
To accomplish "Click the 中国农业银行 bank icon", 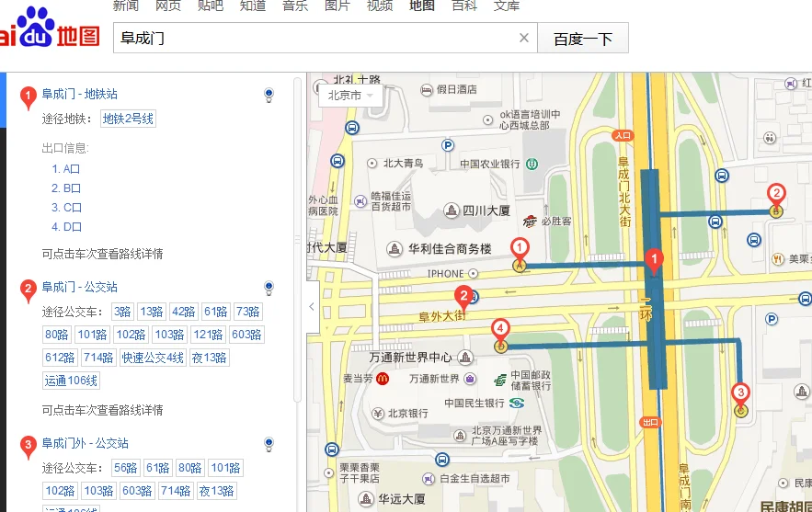I will 532,165.
